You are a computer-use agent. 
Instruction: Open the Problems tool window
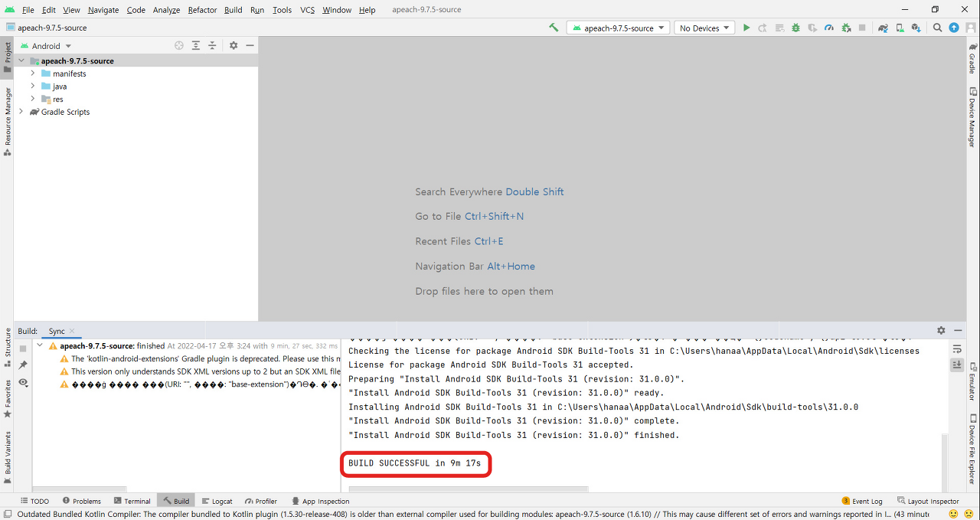[81, 501]
